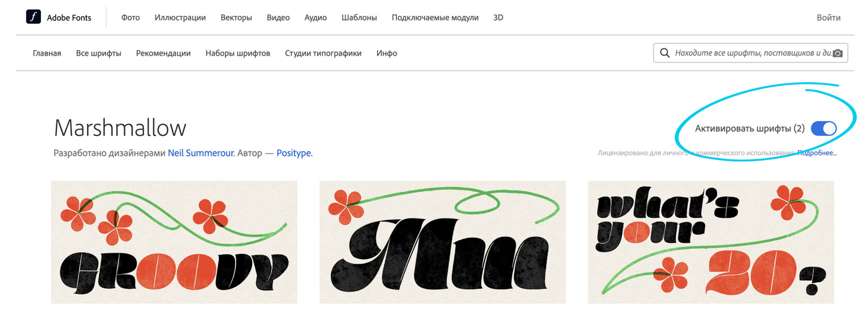
Task: Select Аудио in the top navigation
Action: tap(315, 18)
